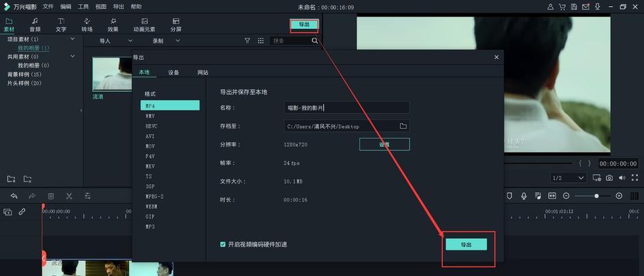
Task: Click the 设置 resolution settings button
Action: coord(384,144)
